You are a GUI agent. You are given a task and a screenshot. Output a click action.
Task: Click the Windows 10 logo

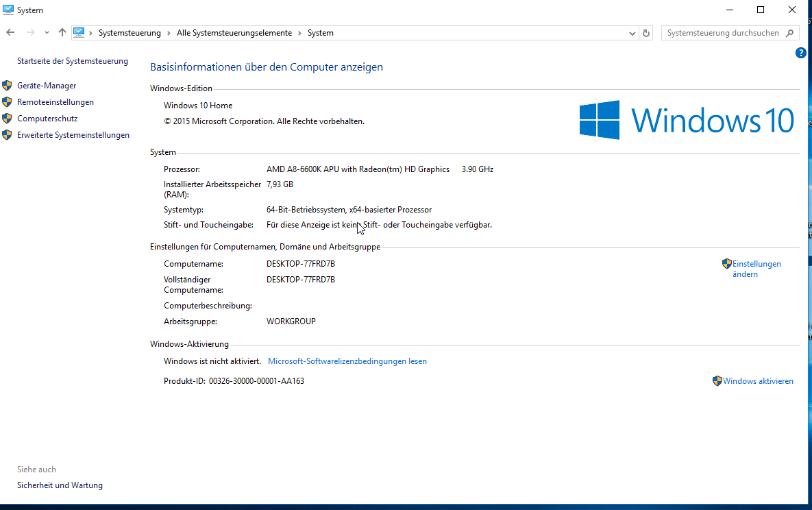click(x=686, y=120)
